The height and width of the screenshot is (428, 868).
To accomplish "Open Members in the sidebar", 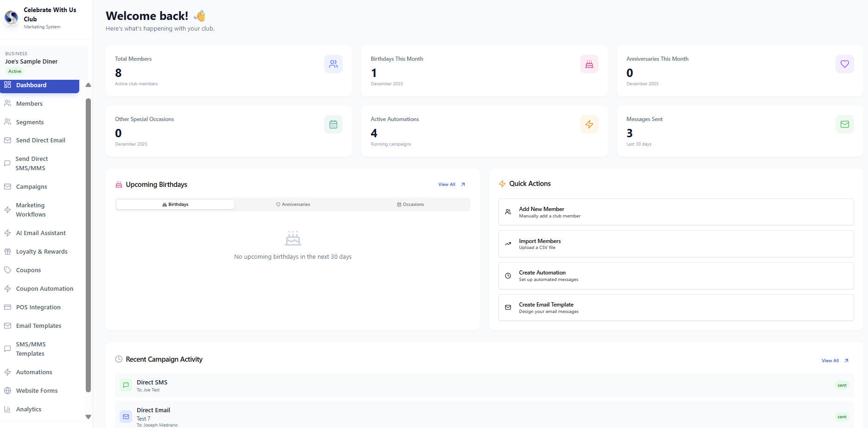I will (x=29, y=103).
